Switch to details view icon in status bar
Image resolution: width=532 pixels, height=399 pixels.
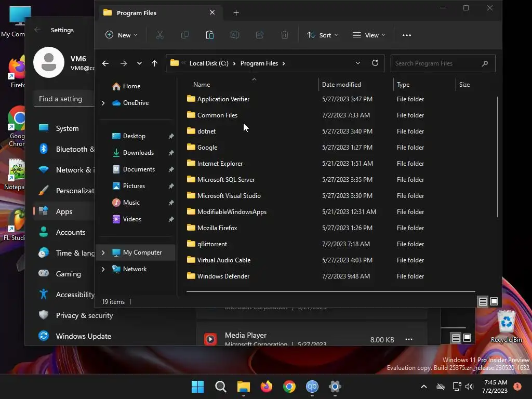483,302
